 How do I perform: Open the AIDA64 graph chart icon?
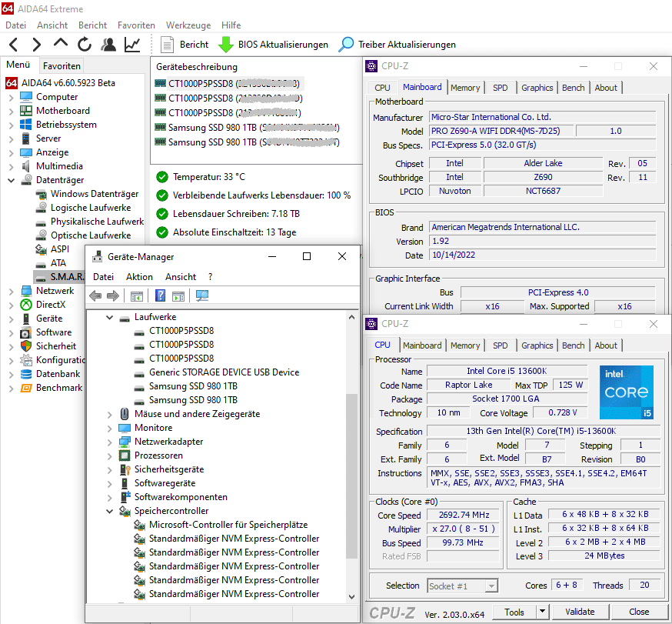tap(132, 44)
